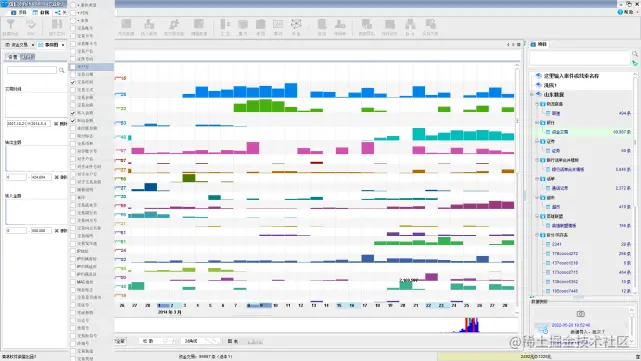
Task: Click the delete button beside the 424,684 field
Action: pyautogui.click(x=61, y=177)
